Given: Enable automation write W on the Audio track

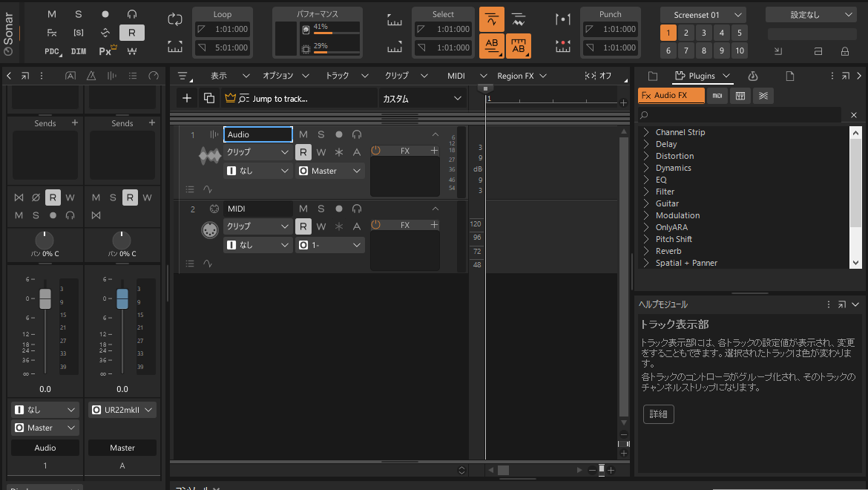Looking at the screenshot, I should tap(321, 151).
